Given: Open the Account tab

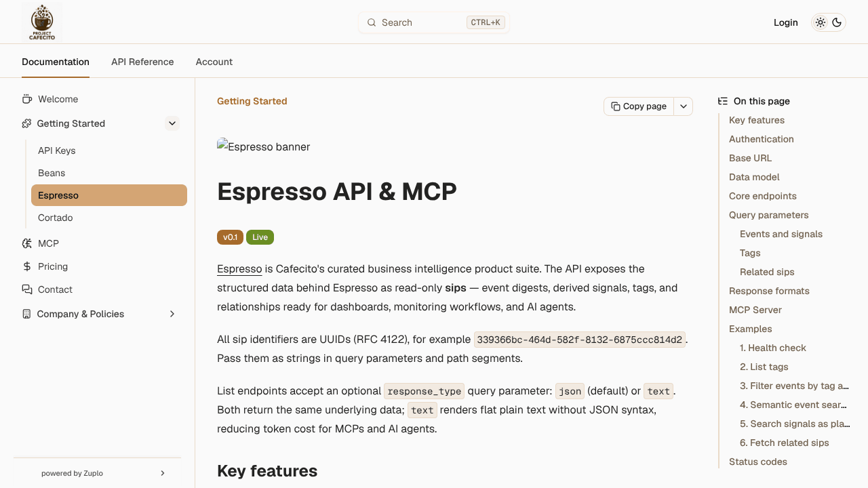Looking at the screenshot, I should [x=214, y=62].
